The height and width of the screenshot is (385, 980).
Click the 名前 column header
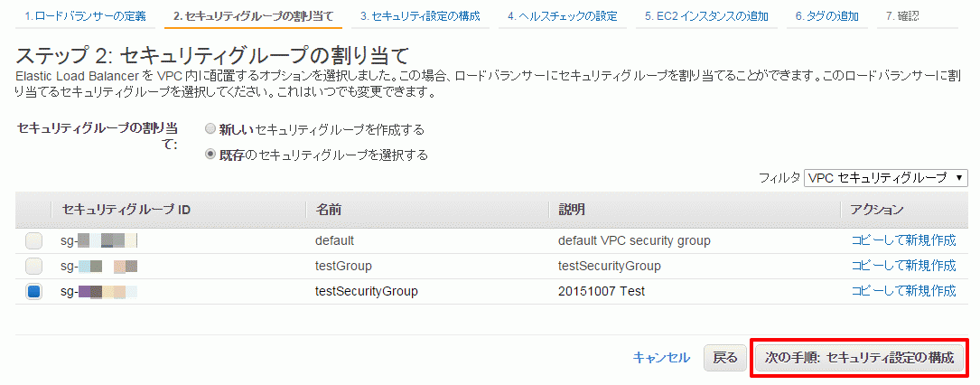[328, 210]
